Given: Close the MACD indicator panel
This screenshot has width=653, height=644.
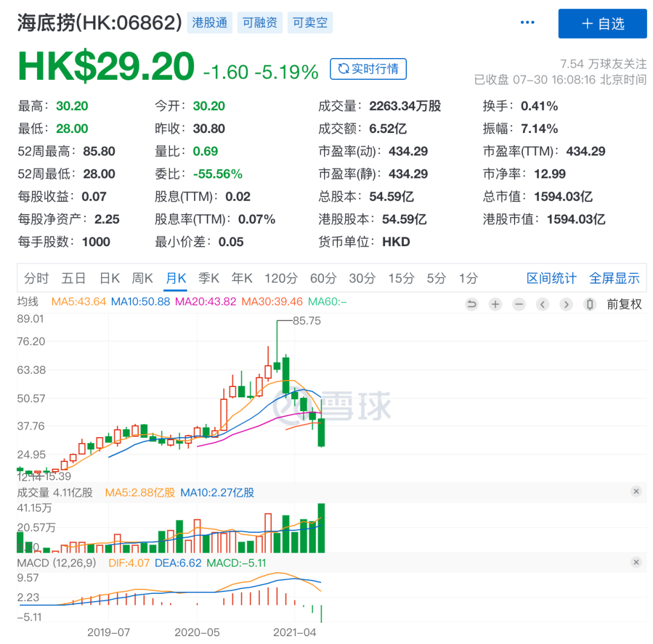Looking at the screenshot, I should point(636,562).
